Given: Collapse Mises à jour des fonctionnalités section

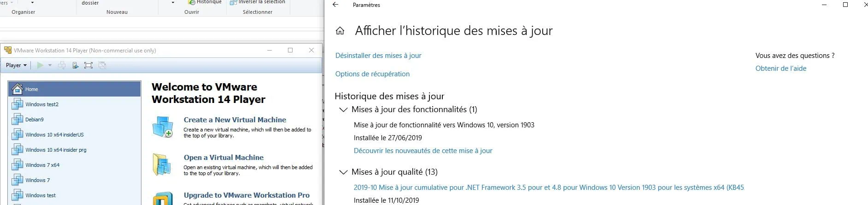Looking at the screenshot, I should click(343, 110).
